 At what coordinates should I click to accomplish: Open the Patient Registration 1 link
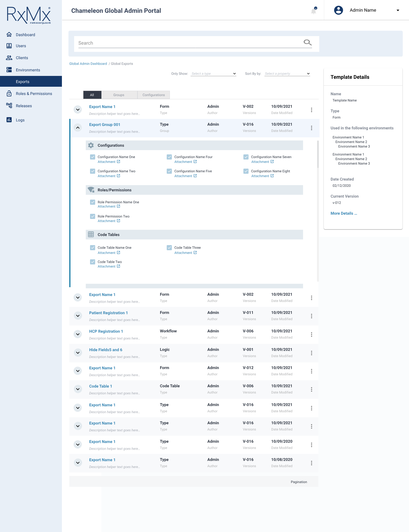(x=108, y=313)
